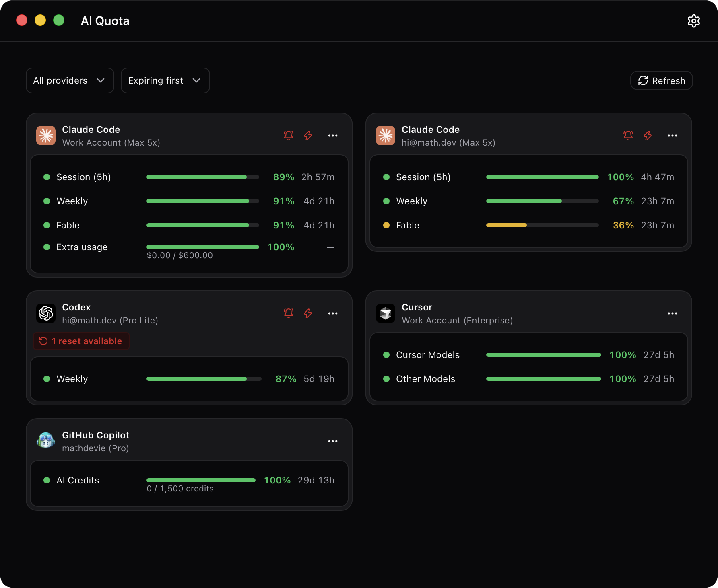Click the AI Credits progress bar
Viewport: 718px width, 588px height.
tap(201, 480)
